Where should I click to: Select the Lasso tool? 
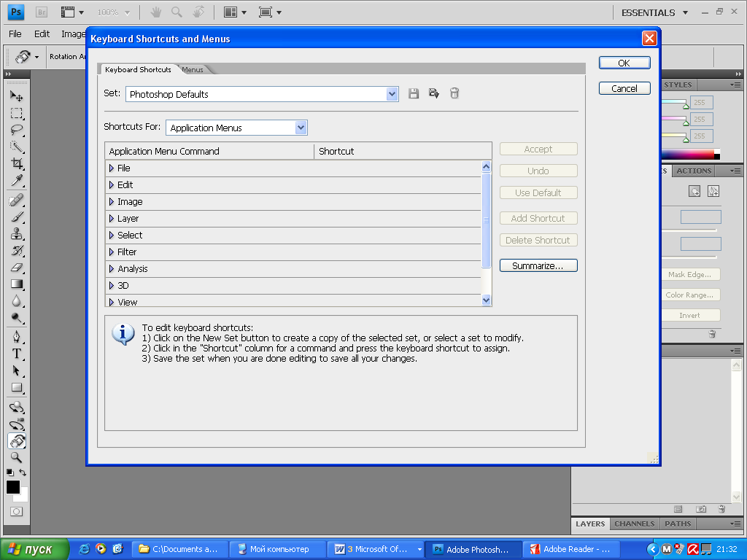click(17, 130)
